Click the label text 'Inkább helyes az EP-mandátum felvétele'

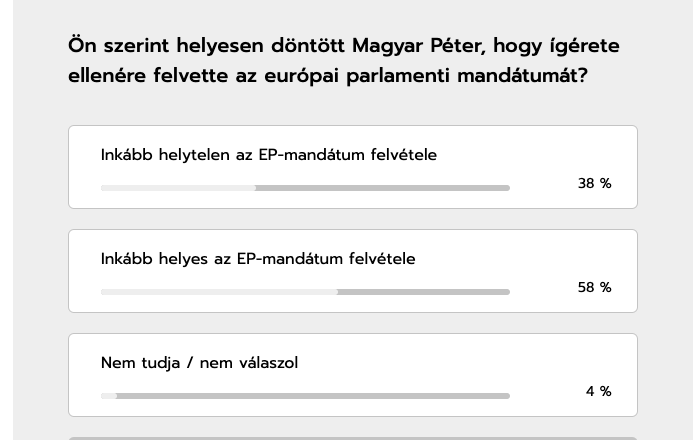click(258, 259)
